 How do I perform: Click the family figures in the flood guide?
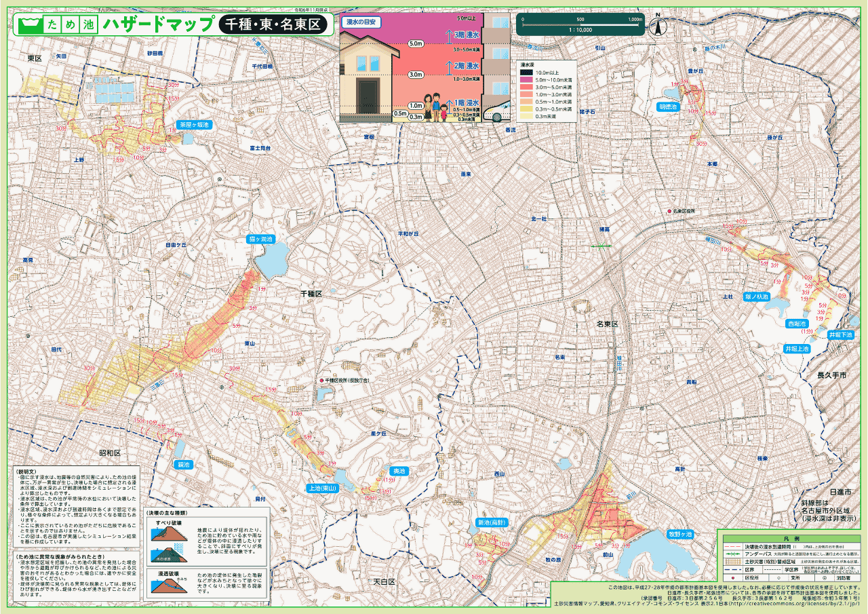[435, 108]
